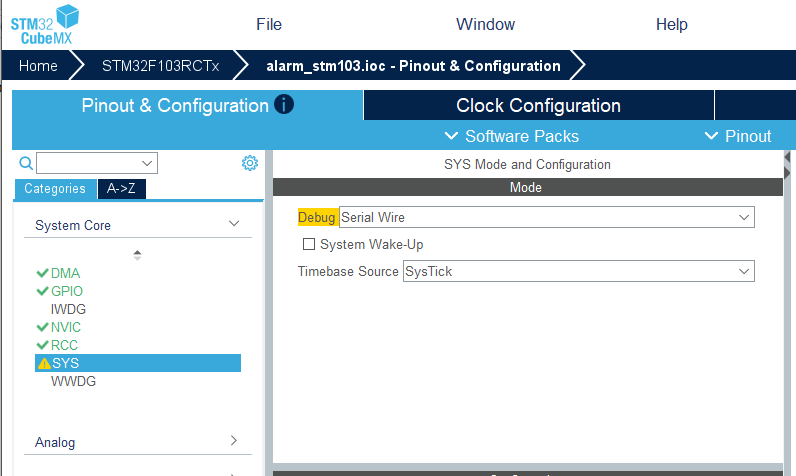Image resolution: width=796 pixels, height=476 pixels.
Task: Select the SYS item with warning icon
Action: [138, 363]
